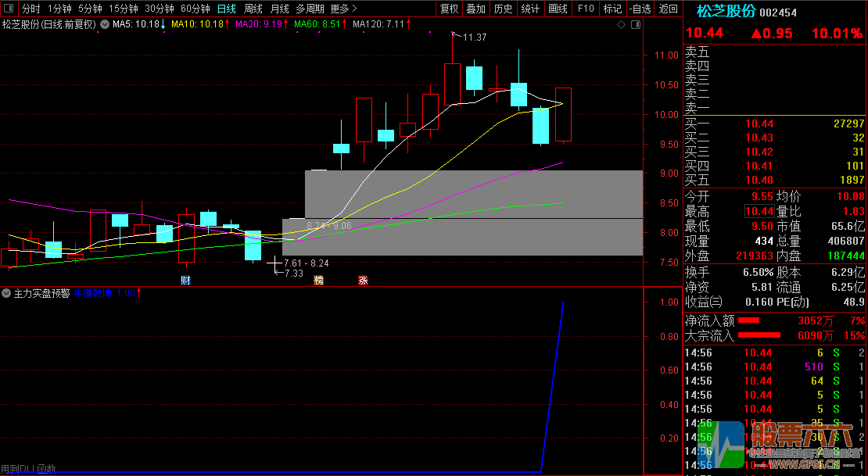Click the 8.24 - 9.06 gap label
Screen dimensions: 868x476
328,226
